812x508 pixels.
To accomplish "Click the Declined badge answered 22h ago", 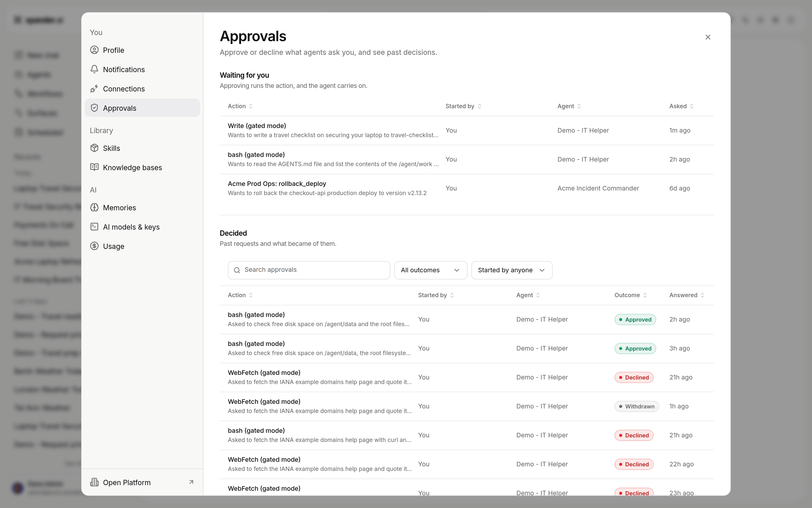I will click(634, 464).
